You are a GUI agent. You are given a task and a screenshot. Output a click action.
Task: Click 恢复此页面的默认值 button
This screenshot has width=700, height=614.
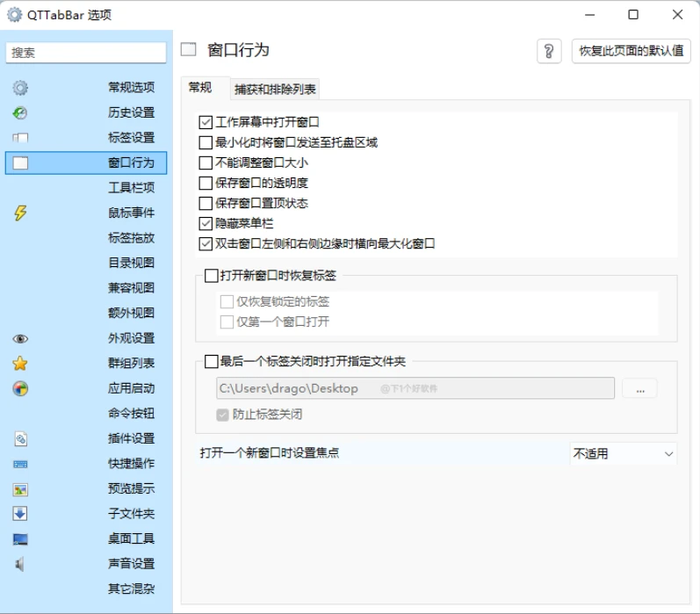click(631, 51)
